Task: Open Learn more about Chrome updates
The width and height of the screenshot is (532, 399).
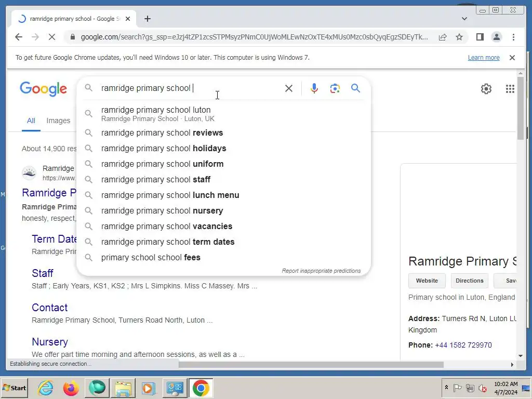Action: tap(484, 58)
